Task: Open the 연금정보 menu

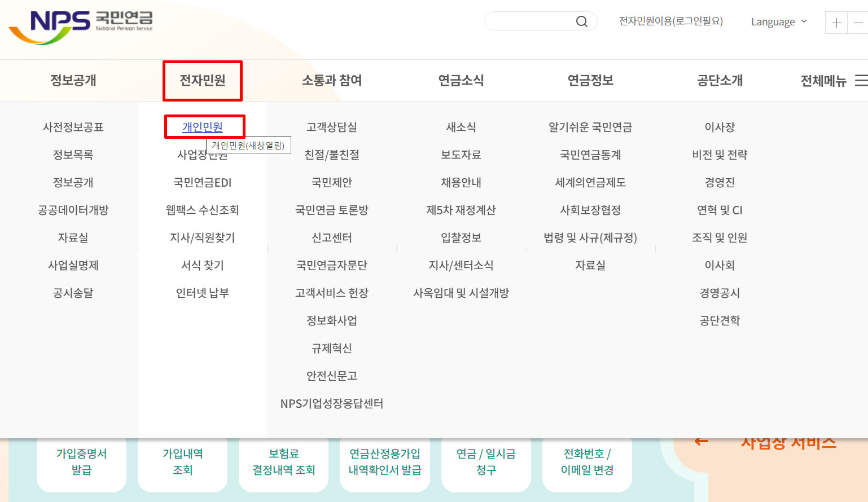Action: (x=590, y=81)
